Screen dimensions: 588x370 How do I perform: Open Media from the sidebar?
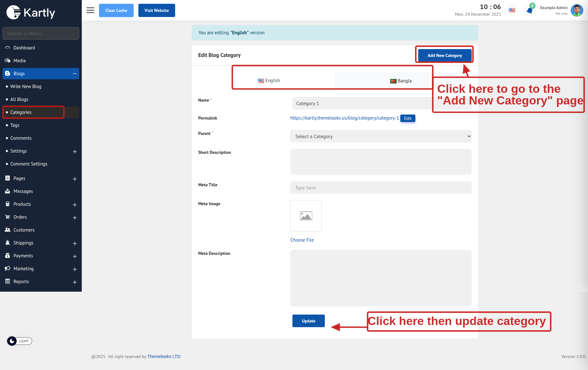coord(19,61)
